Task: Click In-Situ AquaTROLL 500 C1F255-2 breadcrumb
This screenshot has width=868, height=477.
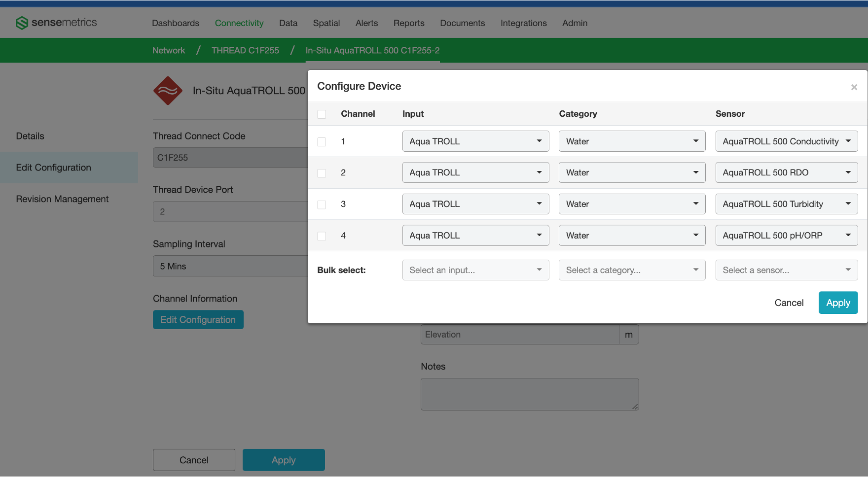Action: click(x=372, y=50)
